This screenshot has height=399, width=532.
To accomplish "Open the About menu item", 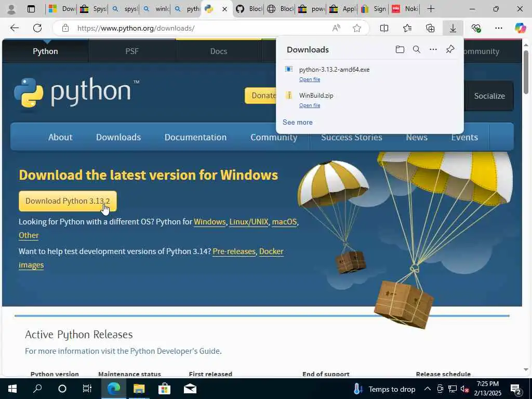I will click(x=60, y=137).
